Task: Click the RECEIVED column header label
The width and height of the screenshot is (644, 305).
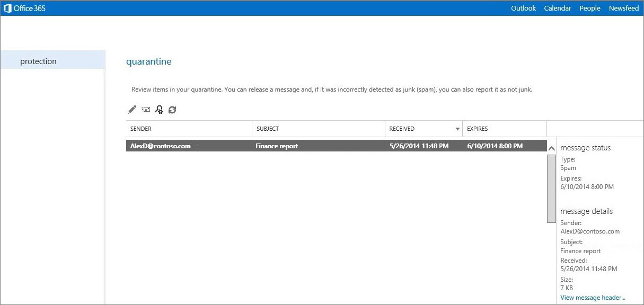Action: coord(402,129)
